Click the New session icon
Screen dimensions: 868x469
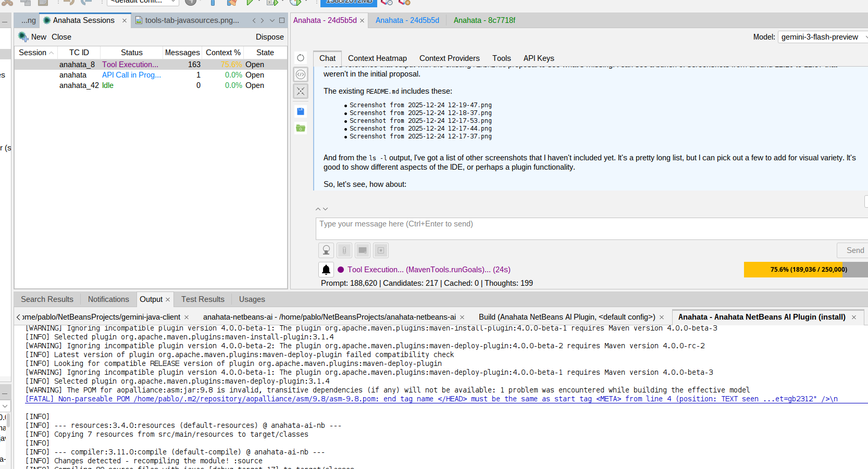(x=23, y=37)
